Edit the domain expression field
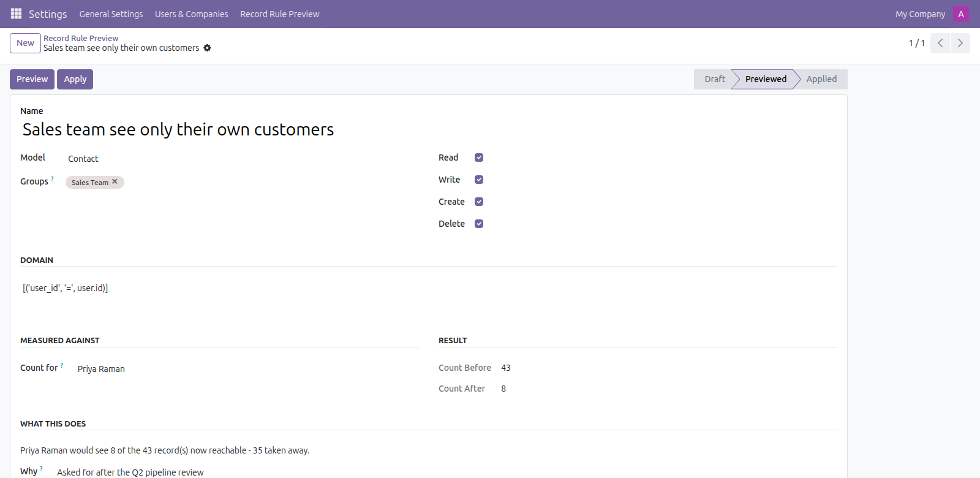The width and height of the screenshot is (980, 478). pos(429,288)
